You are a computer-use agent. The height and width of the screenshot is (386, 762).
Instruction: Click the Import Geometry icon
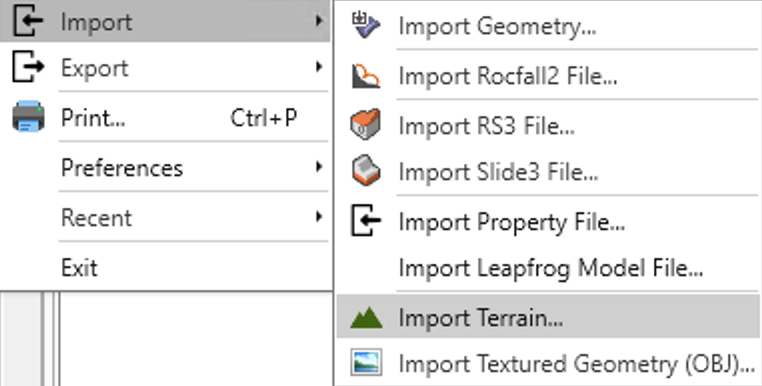pos(366,26)
